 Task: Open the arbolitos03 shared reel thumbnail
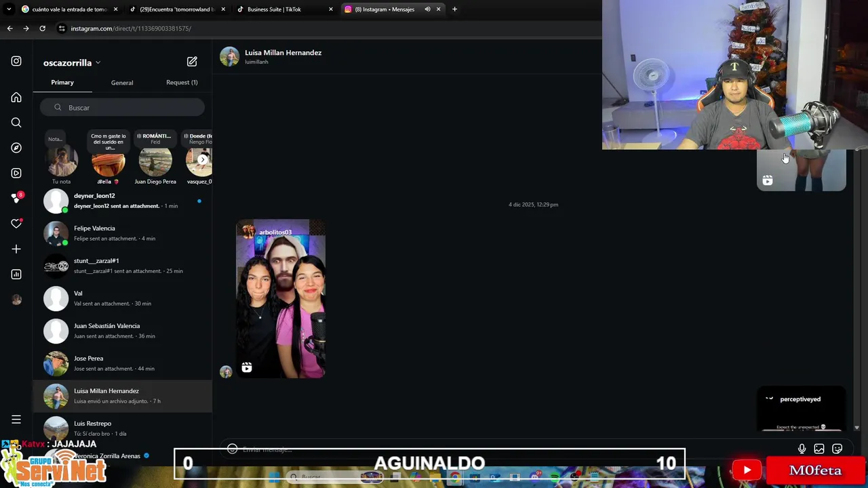pos(281,298)
